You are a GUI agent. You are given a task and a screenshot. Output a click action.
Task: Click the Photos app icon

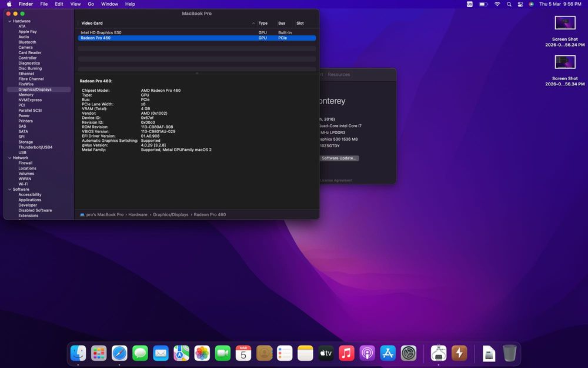(x=202, y=353)
